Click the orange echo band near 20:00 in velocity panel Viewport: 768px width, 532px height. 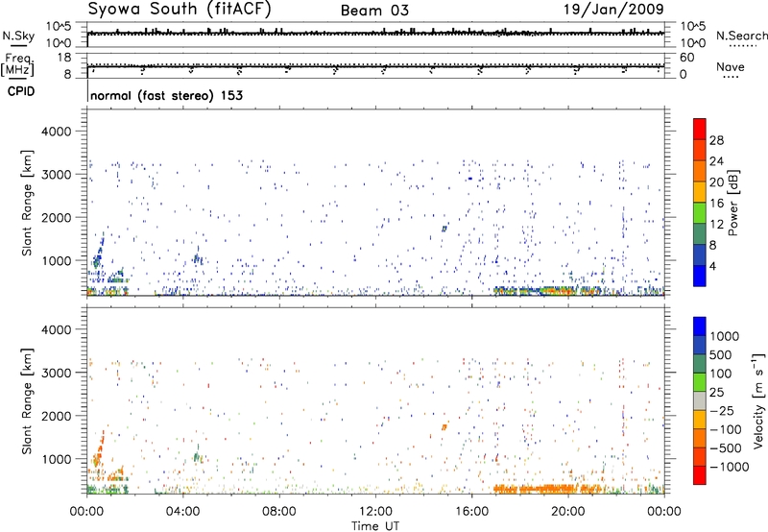(x=548, y=489)
